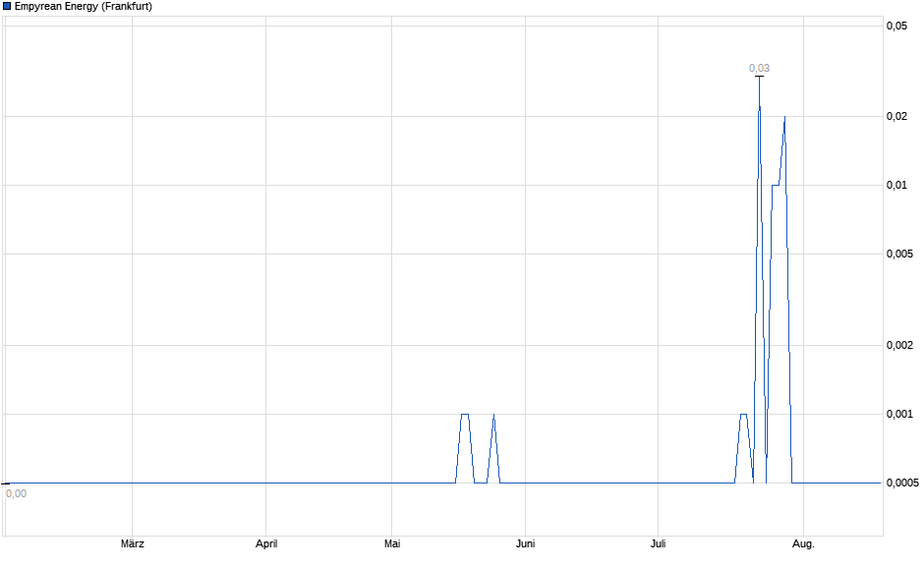The height and width of the screenshot is (569, 924).
Task: Click the 'April' month label
Action: point(265,543)
